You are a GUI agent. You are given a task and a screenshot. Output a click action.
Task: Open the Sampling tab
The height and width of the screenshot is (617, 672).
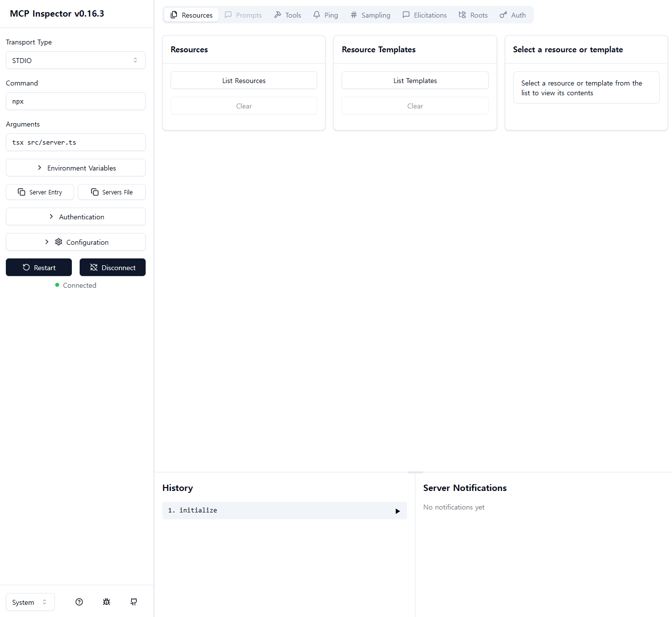point(370,15)
